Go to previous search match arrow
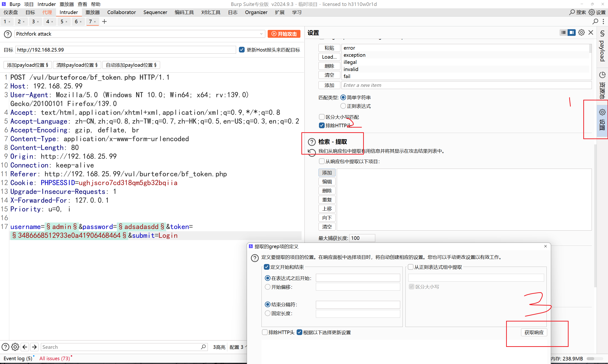This screenshot has height=364, width=608. coord(25,347)
